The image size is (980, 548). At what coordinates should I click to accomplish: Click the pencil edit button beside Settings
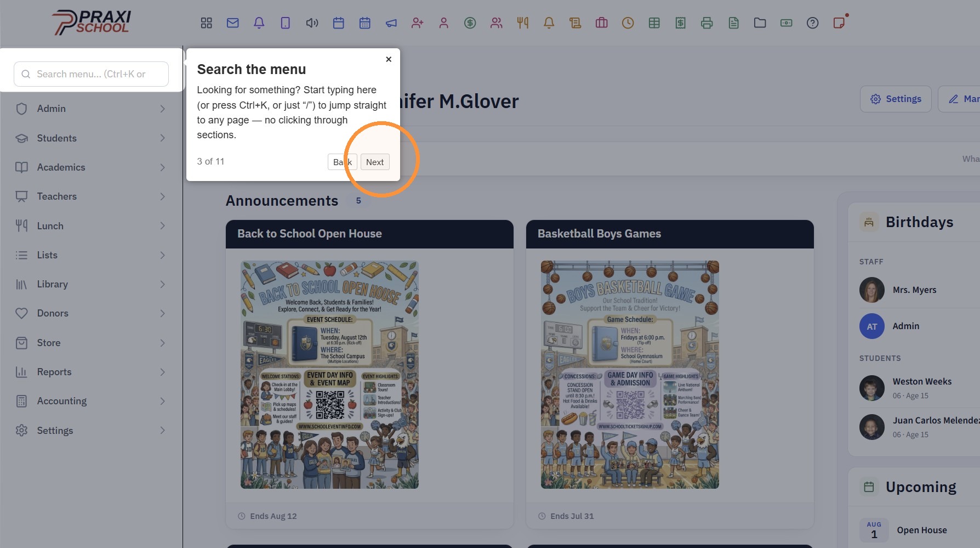(x=959, y=99)
